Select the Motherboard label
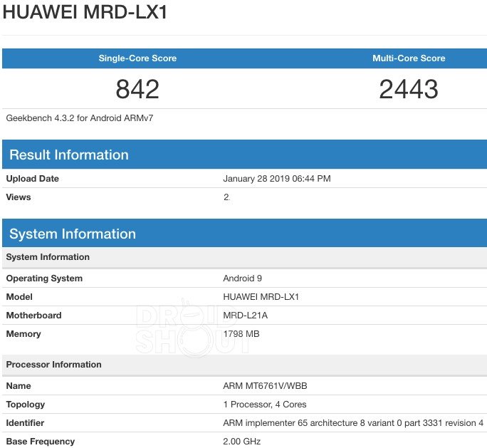 coord(34,316)
